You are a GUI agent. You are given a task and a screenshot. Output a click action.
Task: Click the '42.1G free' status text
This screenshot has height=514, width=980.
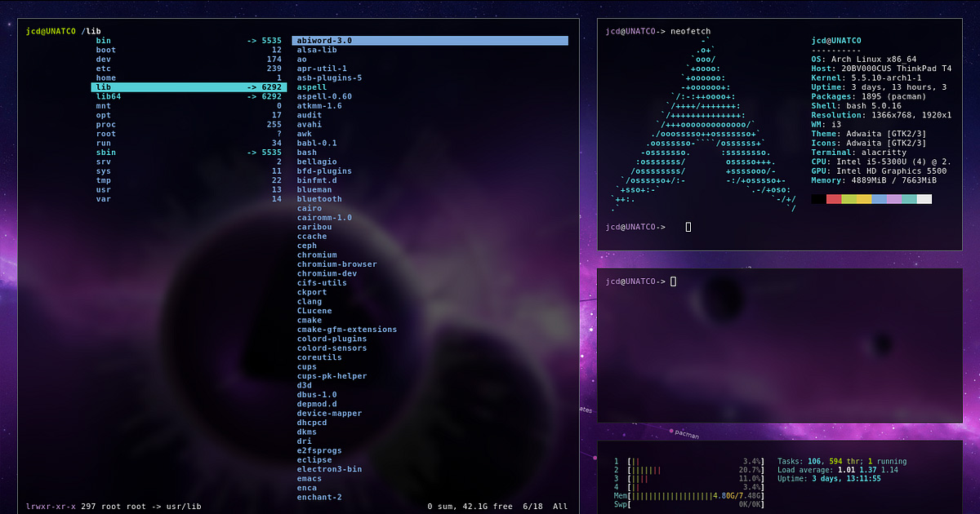coord(487,507)
